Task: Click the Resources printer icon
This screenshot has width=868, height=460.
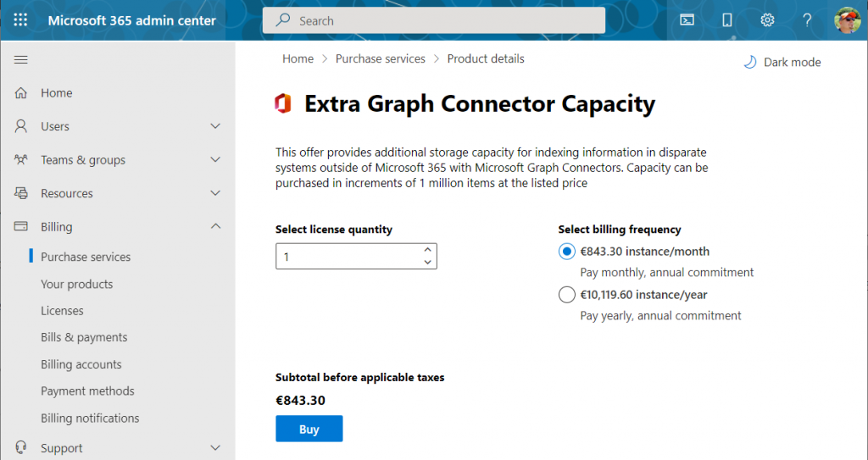Action: click(x=21, y=193)
